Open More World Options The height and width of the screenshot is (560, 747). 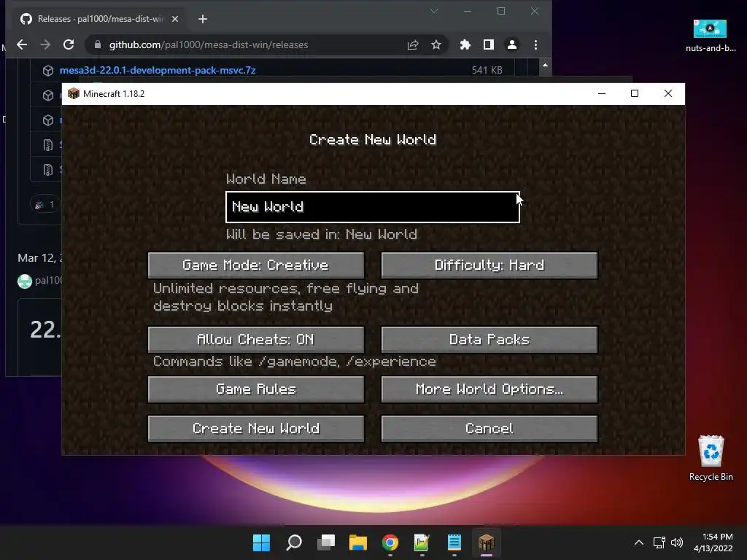(x=489, y=389)
